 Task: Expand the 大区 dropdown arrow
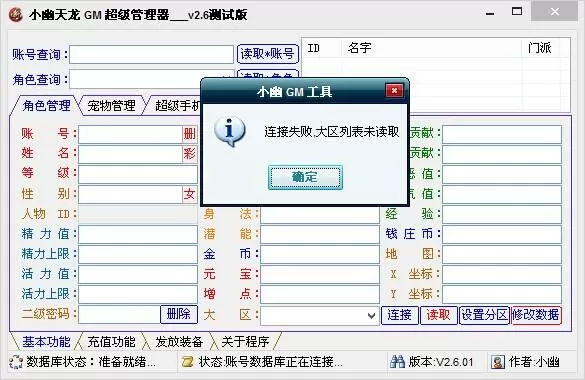pyautogui.click(x=371, y=316)
